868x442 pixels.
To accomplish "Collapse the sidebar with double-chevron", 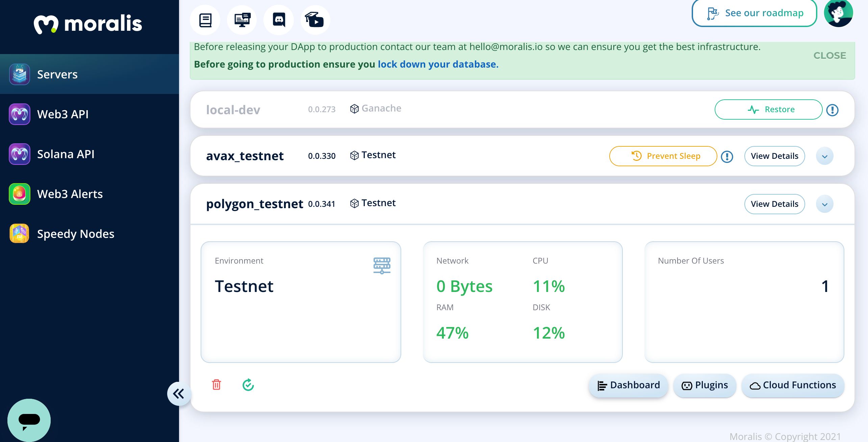I will tap(179, 394).
